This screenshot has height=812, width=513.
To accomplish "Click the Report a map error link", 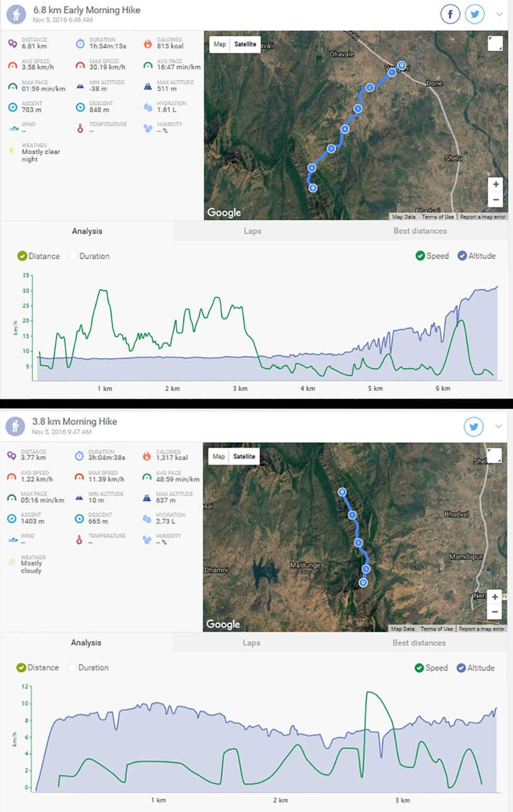I will 482,216.
